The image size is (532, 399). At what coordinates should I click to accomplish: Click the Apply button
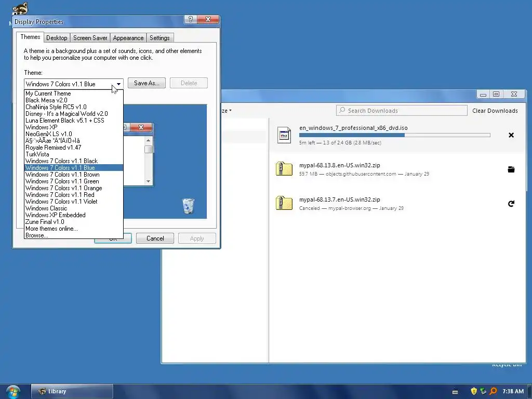(x=197, y=238)
